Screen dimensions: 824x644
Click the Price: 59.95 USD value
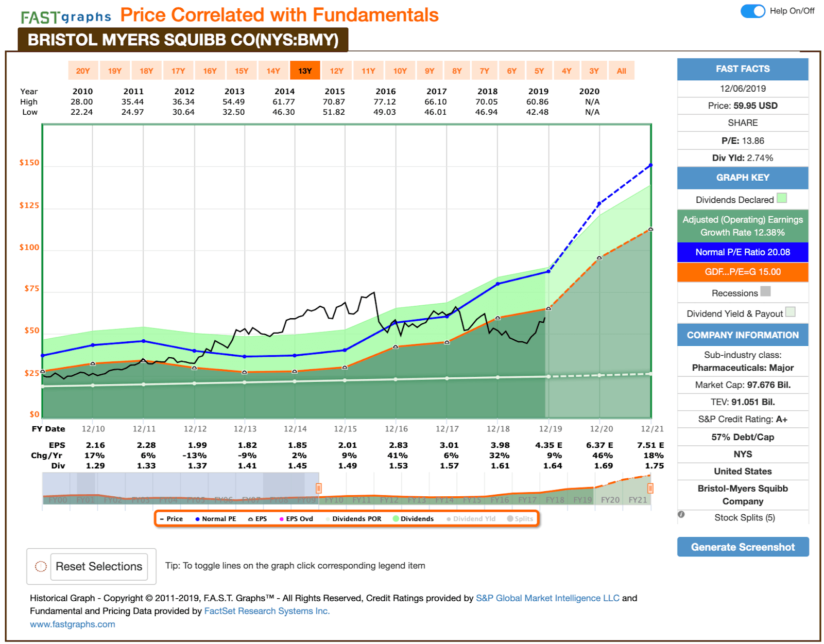[x=743, y=106]
